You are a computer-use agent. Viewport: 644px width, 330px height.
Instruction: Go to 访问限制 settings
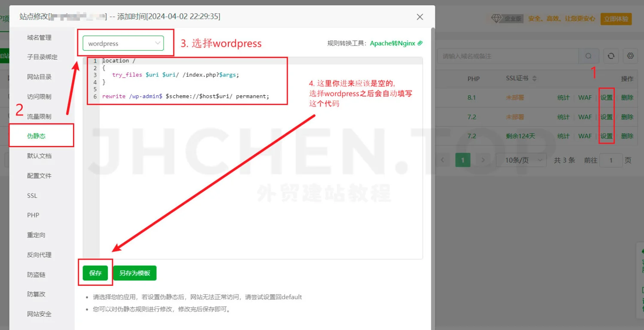click(x=39, y=97)
